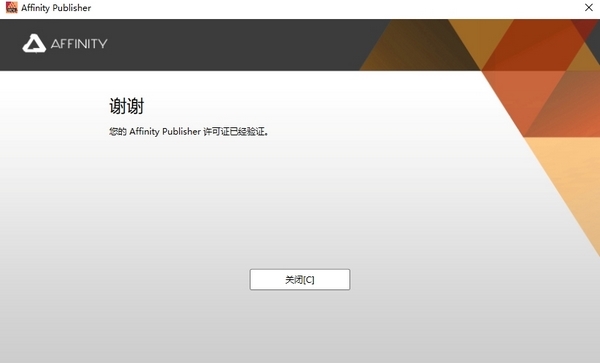Click the Affinity Publisher window title text

[56, 8]
